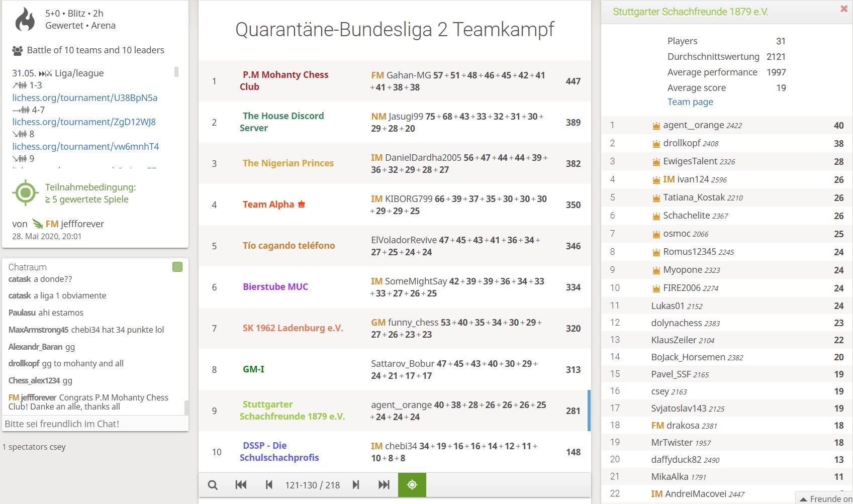
Task: Click the leader crown icon beside Romus12345
Action: pos(656,252)
